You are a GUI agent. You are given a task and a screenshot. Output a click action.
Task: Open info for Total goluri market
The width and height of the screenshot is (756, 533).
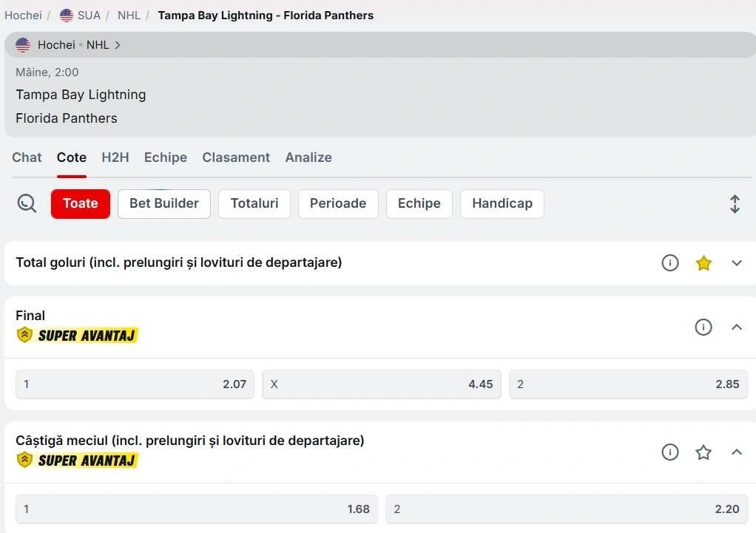(x=669, y=263)
